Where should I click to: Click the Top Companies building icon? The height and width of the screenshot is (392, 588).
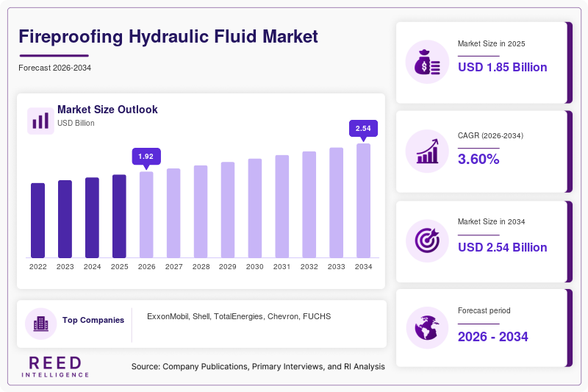[x=41, y=324]
